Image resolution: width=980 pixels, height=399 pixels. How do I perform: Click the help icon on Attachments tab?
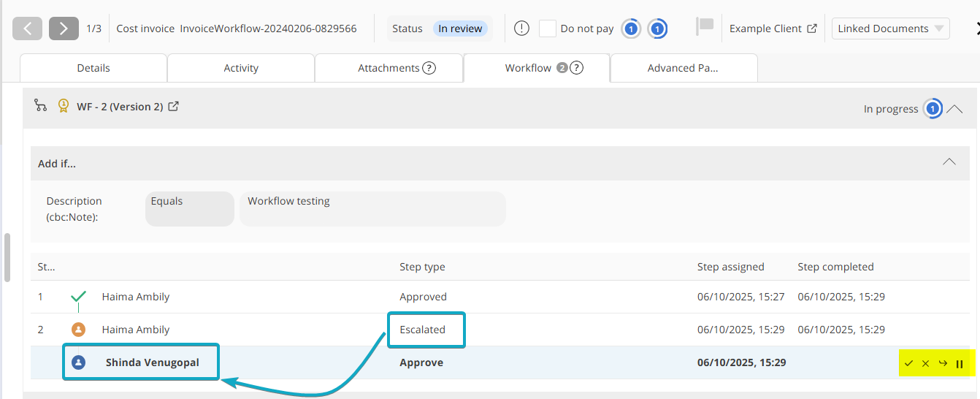coord(429,68)
